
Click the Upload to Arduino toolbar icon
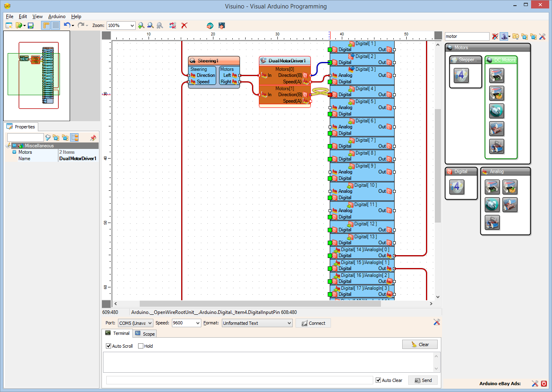(221, 25)
